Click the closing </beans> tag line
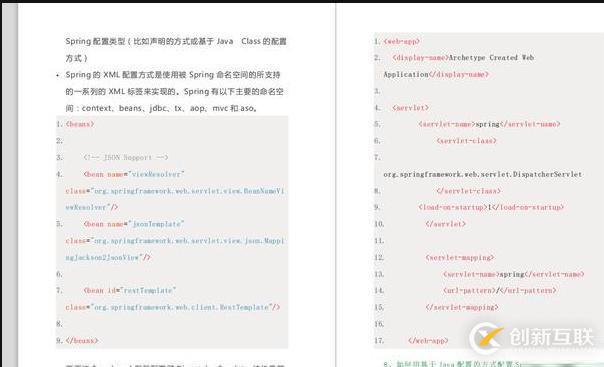Viewport: 604px width, 367px height. (x=82, y=340)
